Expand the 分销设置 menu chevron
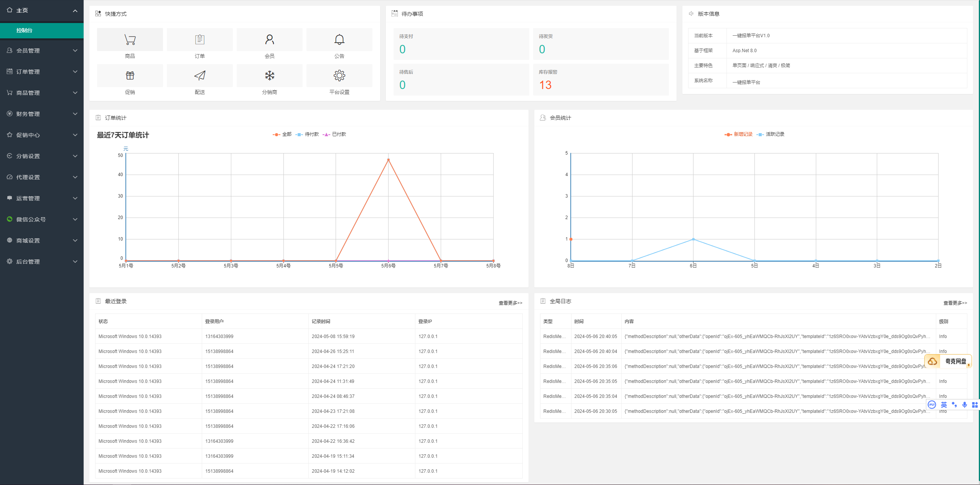The height and width of the screenshot is (485, 980). click(75, 156)
